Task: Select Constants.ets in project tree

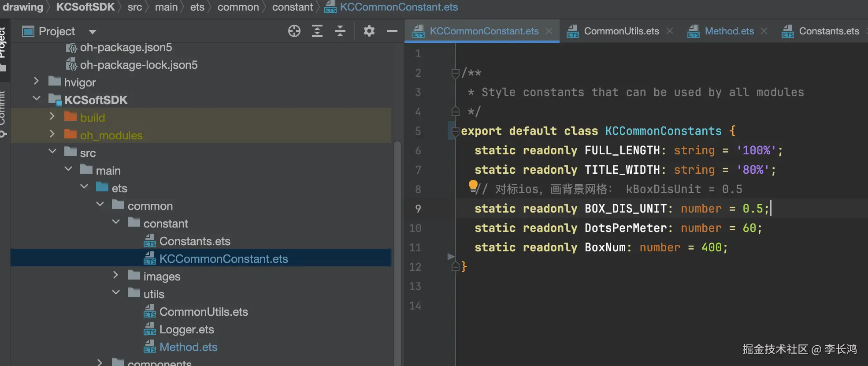Action: point(195,241)
